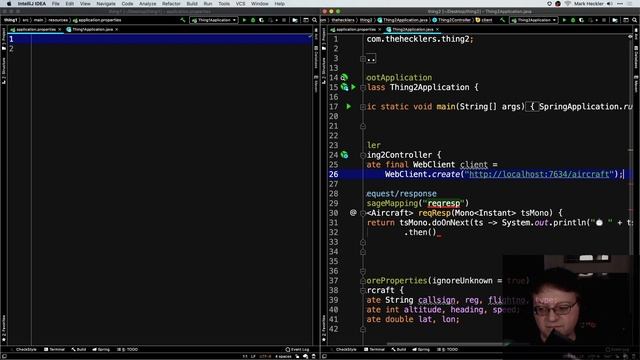
Task: Collapse Thing2Controller class fold on line 24
Action: 362,155
